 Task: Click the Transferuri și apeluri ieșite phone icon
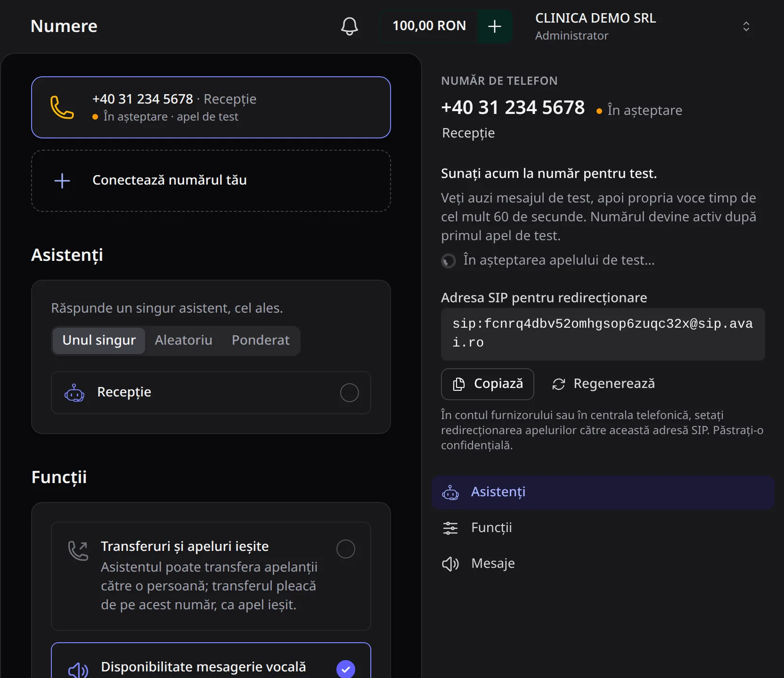point(78,550)
